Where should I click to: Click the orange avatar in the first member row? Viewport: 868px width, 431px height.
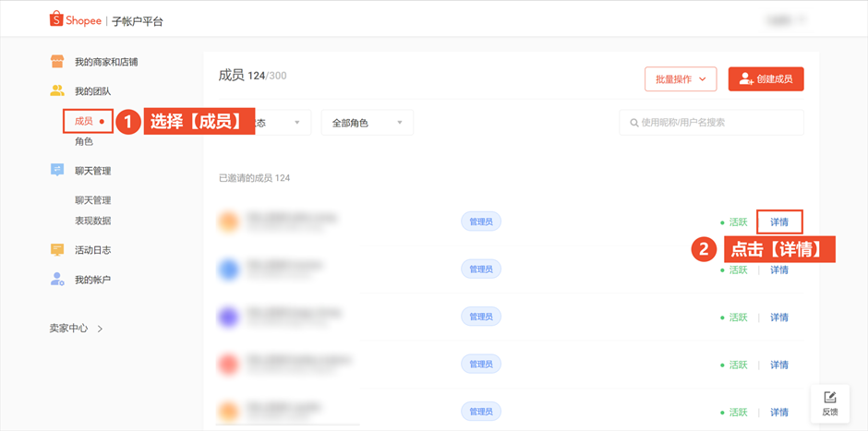[228, 221]
